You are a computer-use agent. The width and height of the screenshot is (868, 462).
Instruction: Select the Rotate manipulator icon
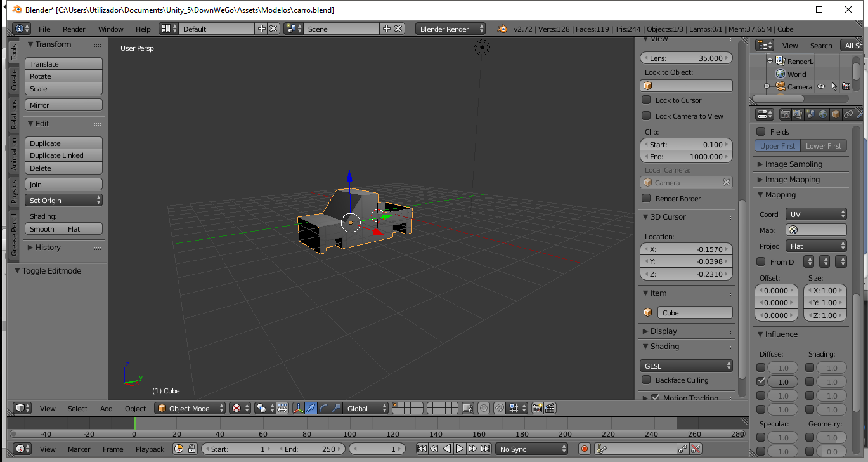pos(323,408)
